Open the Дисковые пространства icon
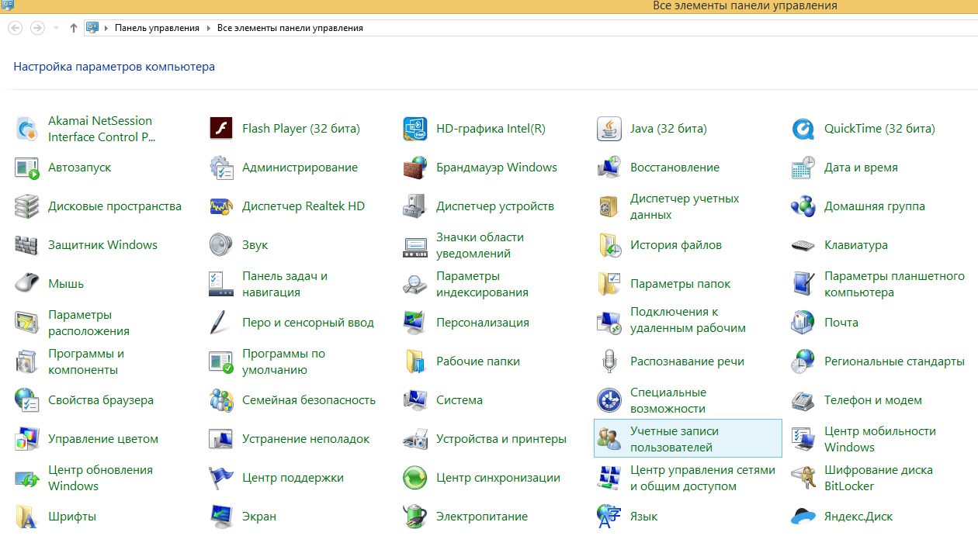The width and height of the screenshot is (978, 560). tap(26, 206)
